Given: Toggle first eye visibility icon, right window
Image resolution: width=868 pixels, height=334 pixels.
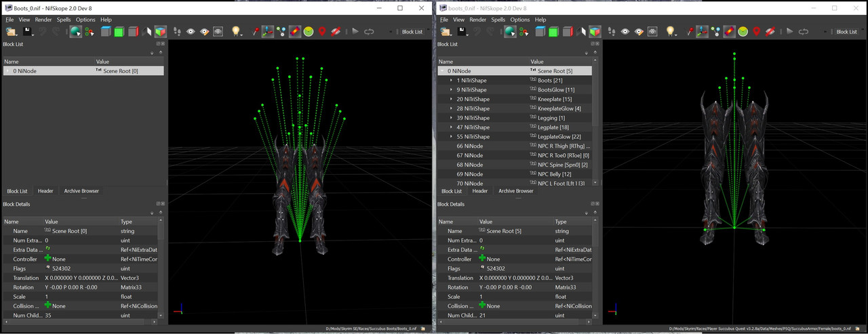Looking at the screenshot, I should (x=626, y=31).
